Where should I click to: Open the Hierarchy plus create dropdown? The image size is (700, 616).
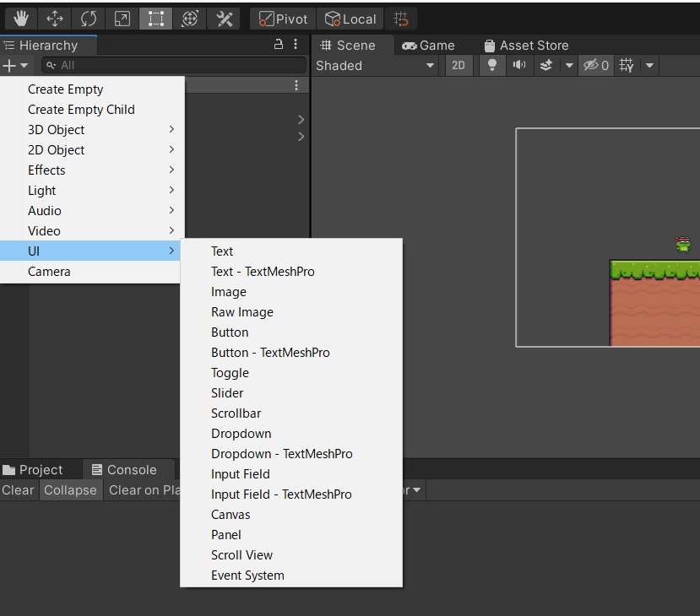tap(15, 66)
